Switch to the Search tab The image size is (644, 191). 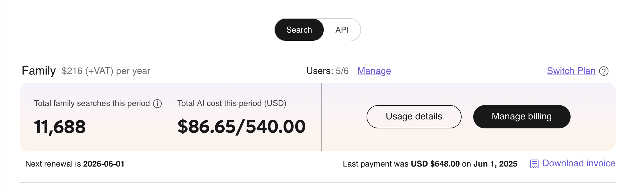(x=299, y=30)
